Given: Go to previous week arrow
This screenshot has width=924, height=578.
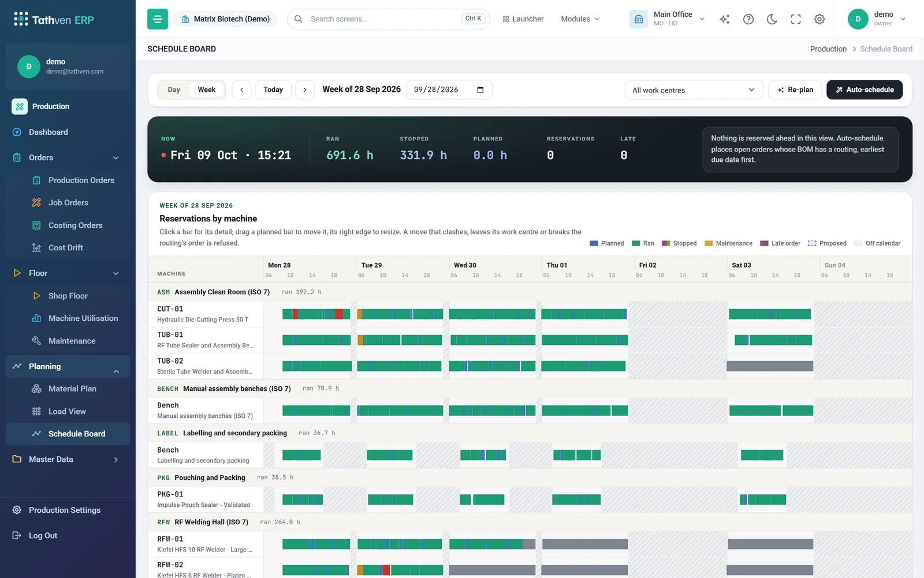Looking at the screenshot, I should coord(241,90).
